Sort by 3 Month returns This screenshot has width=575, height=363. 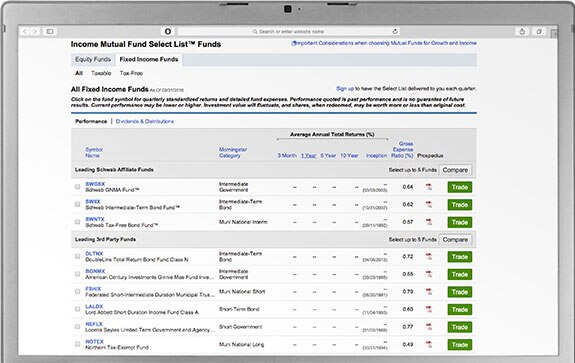[x=287, y=155]
